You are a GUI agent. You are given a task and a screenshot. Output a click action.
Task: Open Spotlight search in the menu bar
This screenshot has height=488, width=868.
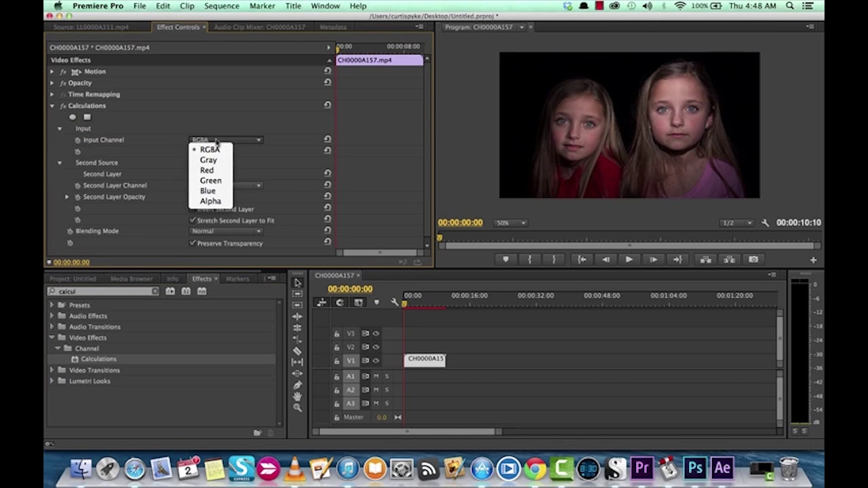point(790,6)
